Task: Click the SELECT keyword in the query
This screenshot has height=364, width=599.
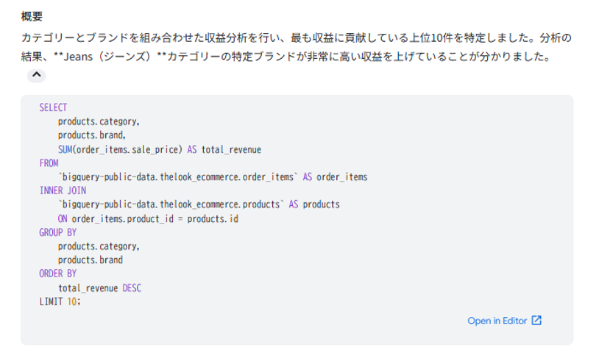Action: [53, 107]
